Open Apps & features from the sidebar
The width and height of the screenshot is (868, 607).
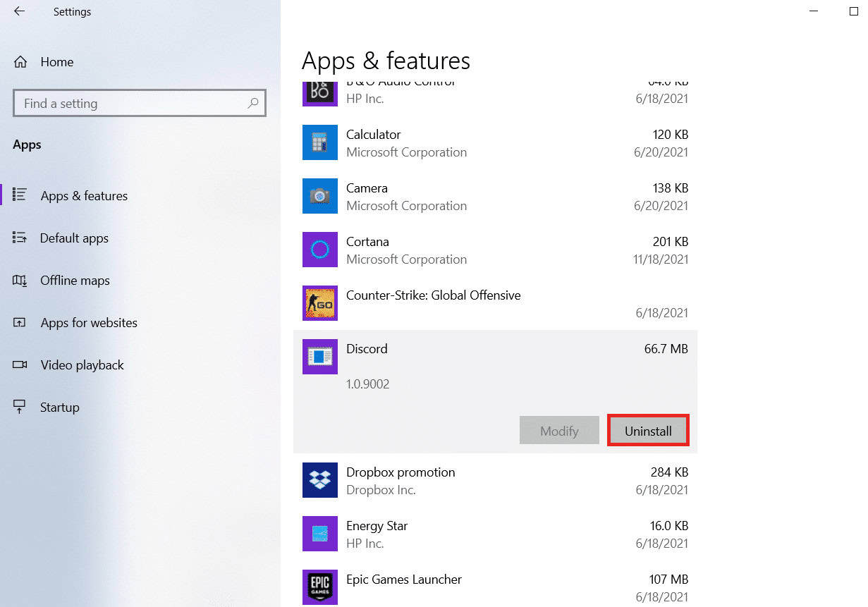83,196
